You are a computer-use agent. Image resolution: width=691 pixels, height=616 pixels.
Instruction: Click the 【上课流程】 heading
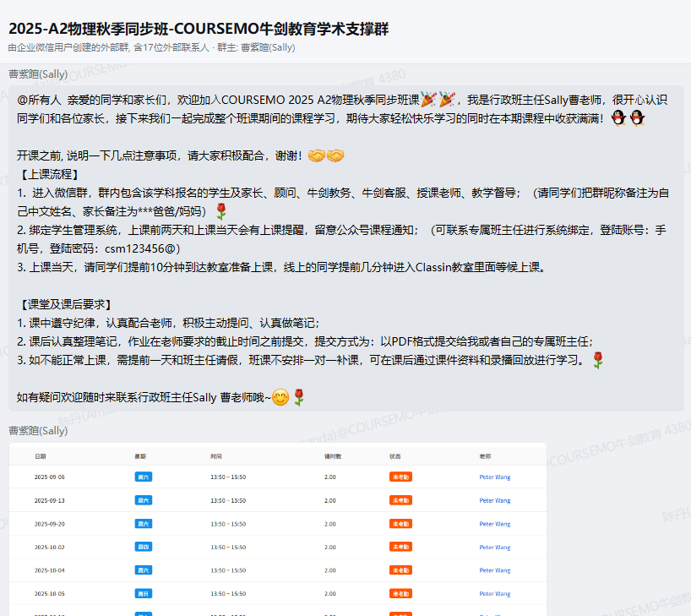50,175
